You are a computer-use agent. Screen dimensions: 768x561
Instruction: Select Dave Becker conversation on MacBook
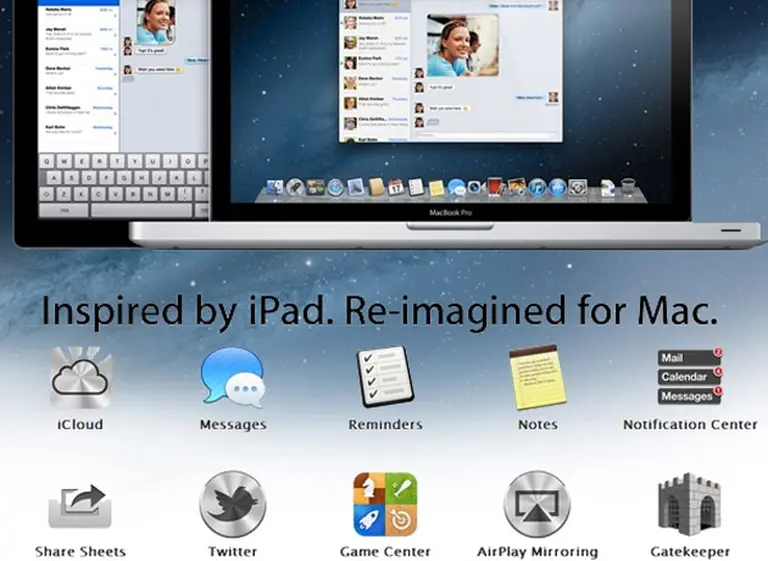point(376,82)
